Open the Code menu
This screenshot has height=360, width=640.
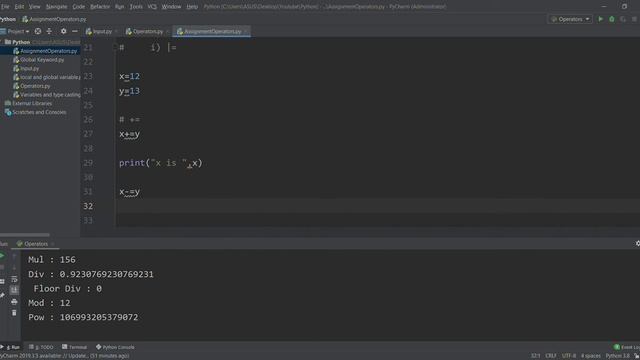click(78, 7)
